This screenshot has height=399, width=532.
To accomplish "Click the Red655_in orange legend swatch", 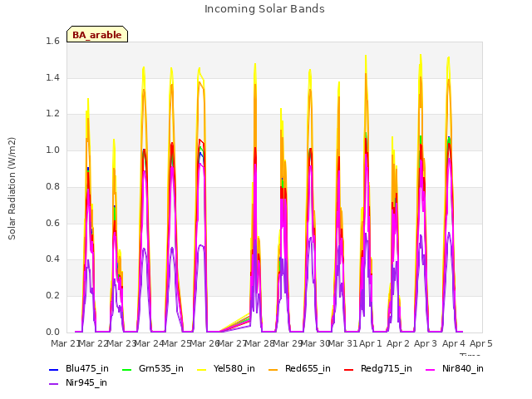I will (273, 369).
